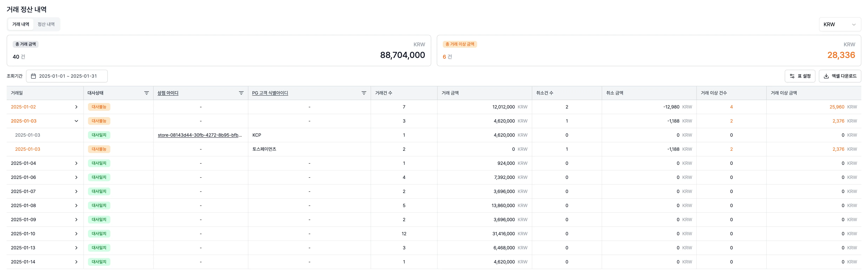Click 대사불능 badge on 2025-01-02 row
The image size is (868, 280).
click(99, 107)
